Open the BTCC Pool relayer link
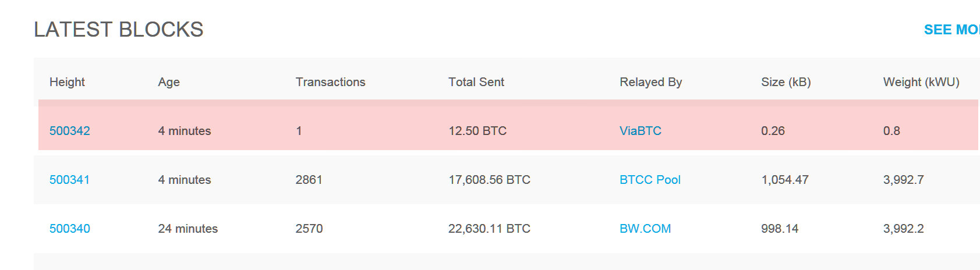Image resolution: width=980 pixels, height=270 pixels. pos(650,180)
